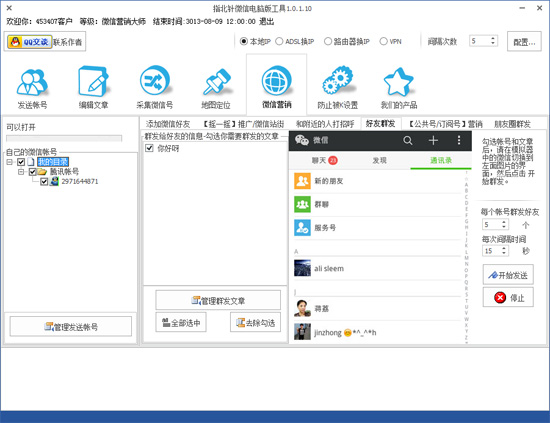This screenshot has height=423, width=550.
Task: Decrease the 间隔次数 spinner value
Action: (x=493, y=43)
